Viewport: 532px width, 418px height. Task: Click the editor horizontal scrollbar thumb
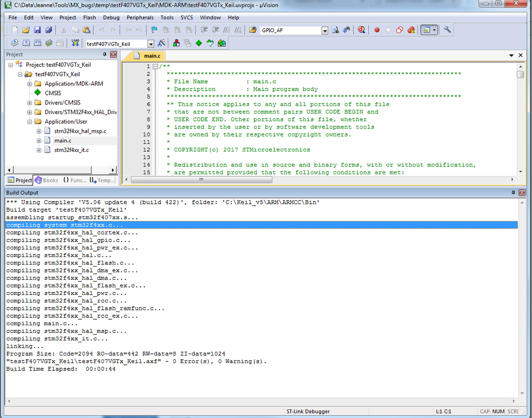point(201,180)
